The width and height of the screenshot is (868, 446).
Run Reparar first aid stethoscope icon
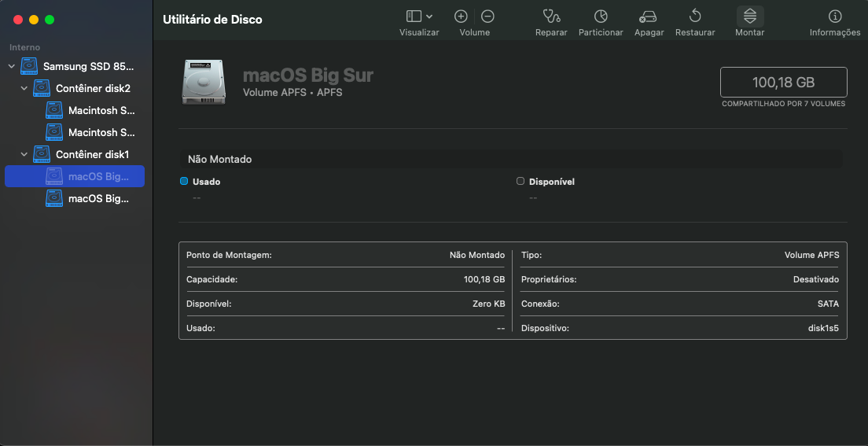[x=551, y=16]
